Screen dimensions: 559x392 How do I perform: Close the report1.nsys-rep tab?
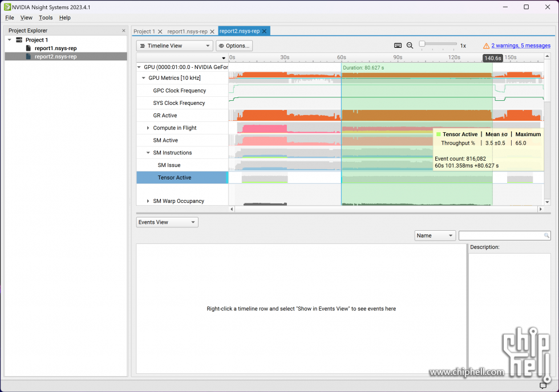(212, 31)
